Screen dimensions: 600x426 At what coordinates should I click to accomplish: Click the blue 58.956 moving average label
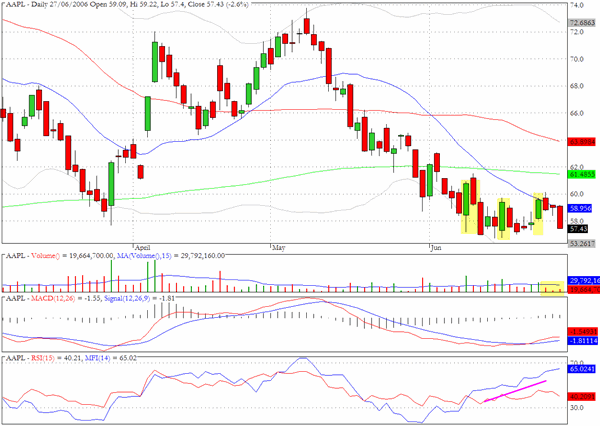(x=580, y=208)
